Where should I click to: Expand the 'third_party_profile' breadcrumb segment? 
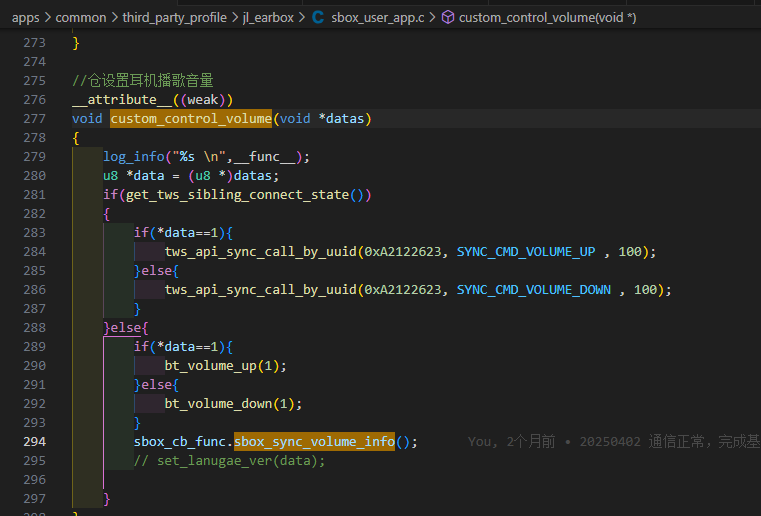pos(174,18)
